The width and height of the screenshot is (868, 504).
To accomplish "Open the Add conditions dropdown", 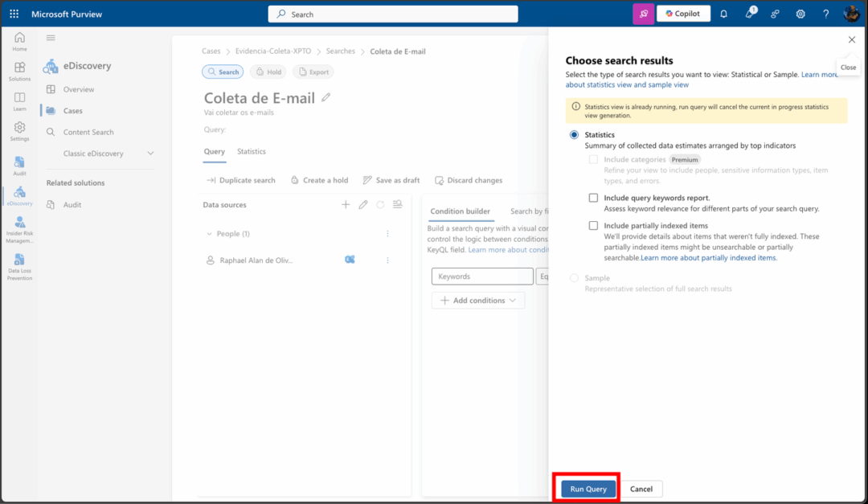I will [478, 300].
